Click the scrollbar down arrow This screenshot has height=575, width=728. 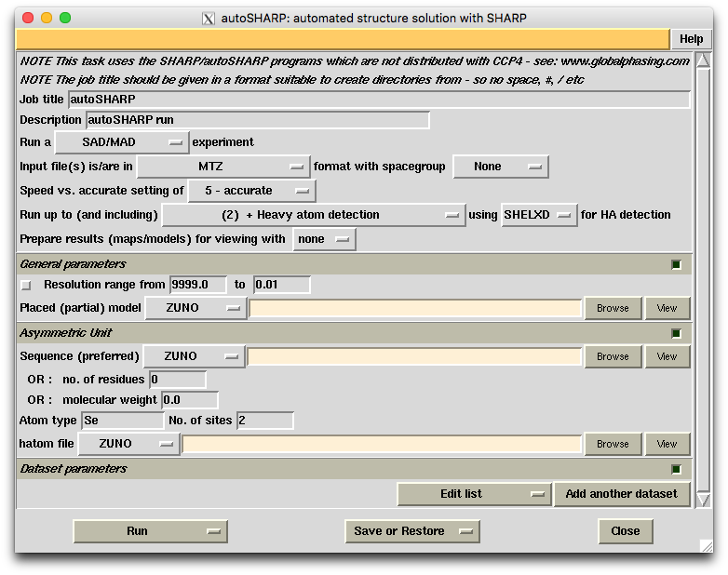coord(703,500)
